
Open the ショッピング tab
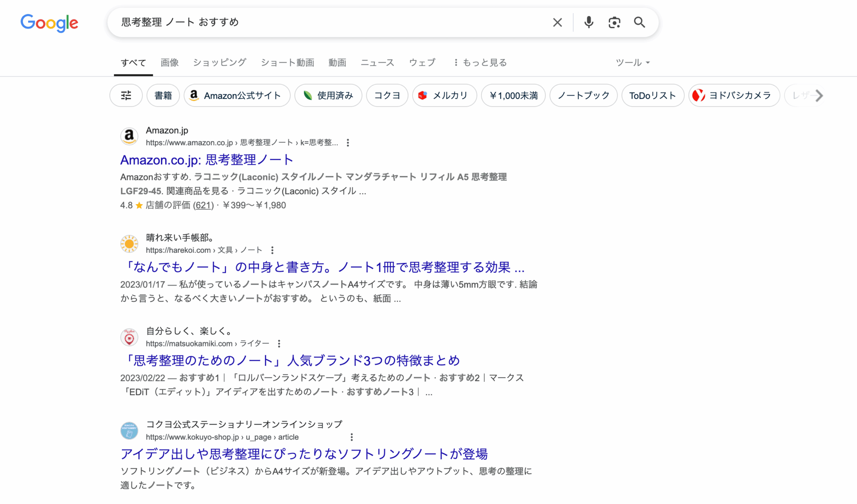coord(219,63)
